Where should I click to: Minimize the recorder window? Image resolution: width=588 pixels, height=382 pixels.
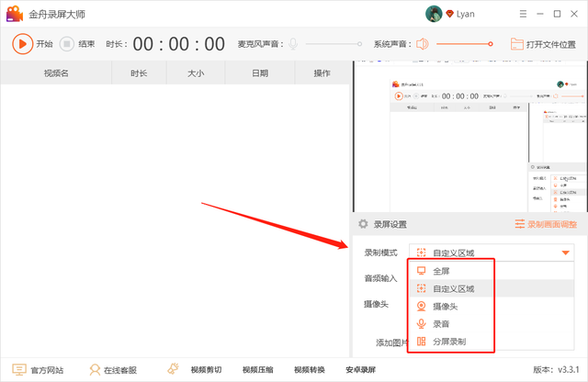point(540,14)
